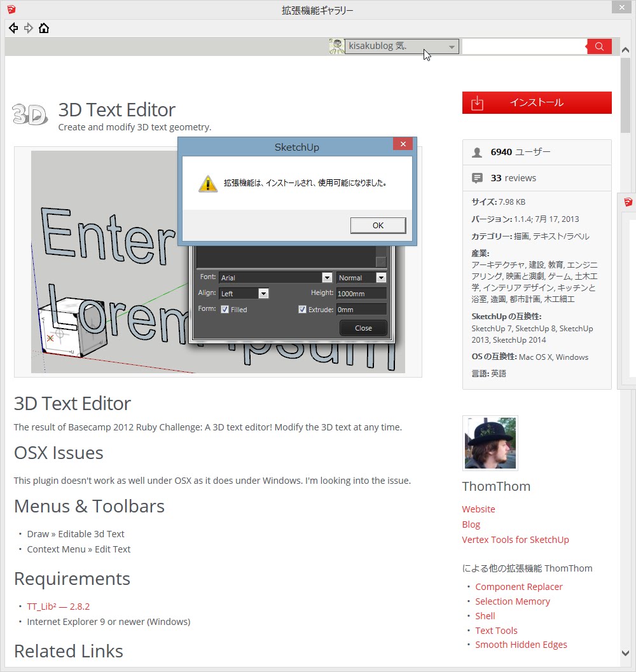Open the Selection Memory extension link

513,601
